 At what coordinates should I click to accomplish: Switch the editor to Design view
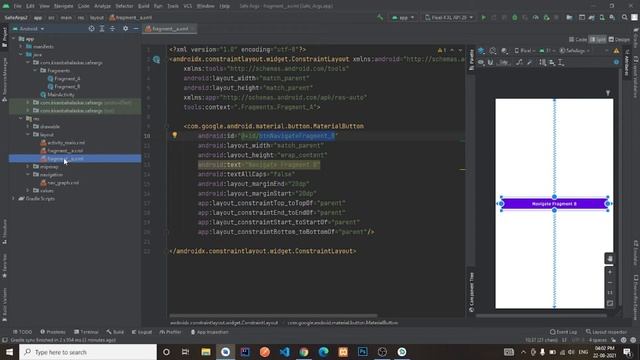click(x=619, y=40)
